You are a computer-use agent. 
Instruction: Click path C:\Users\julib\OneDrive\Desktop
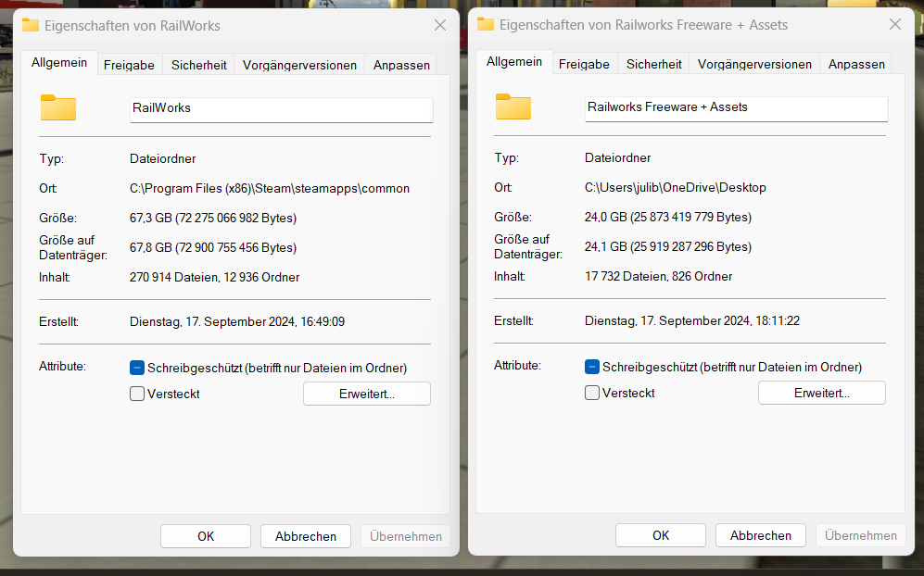click(x=676, y=187)
